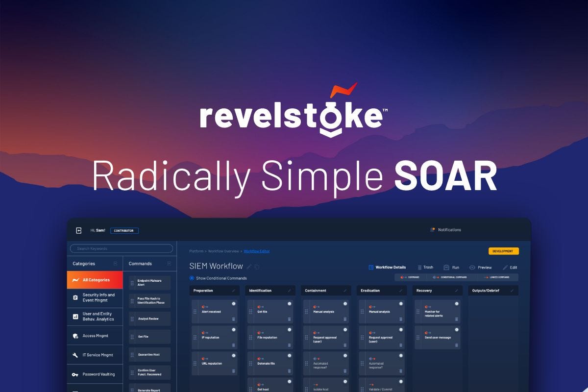Show info for Send user message card

tap(457, 330)
